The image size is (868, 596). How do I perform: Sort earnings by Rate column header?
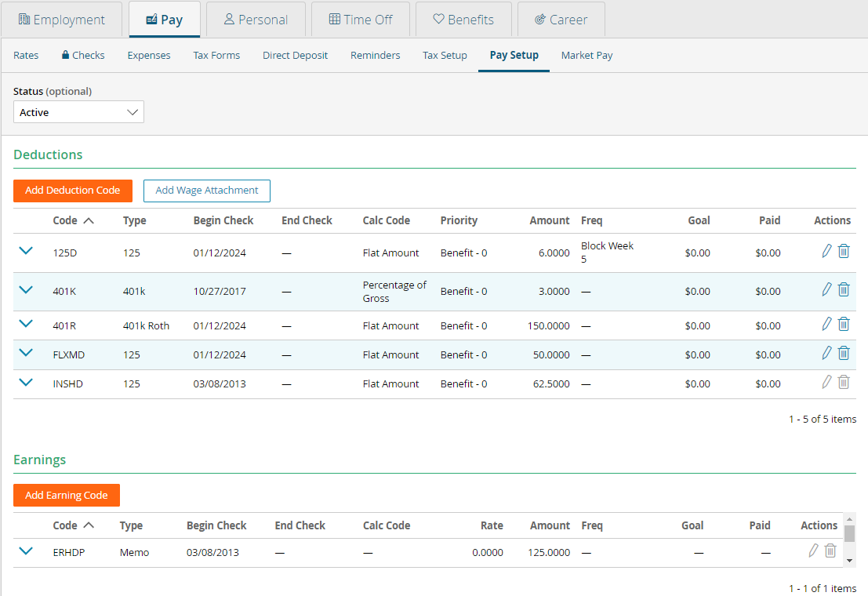click(492, 525)
